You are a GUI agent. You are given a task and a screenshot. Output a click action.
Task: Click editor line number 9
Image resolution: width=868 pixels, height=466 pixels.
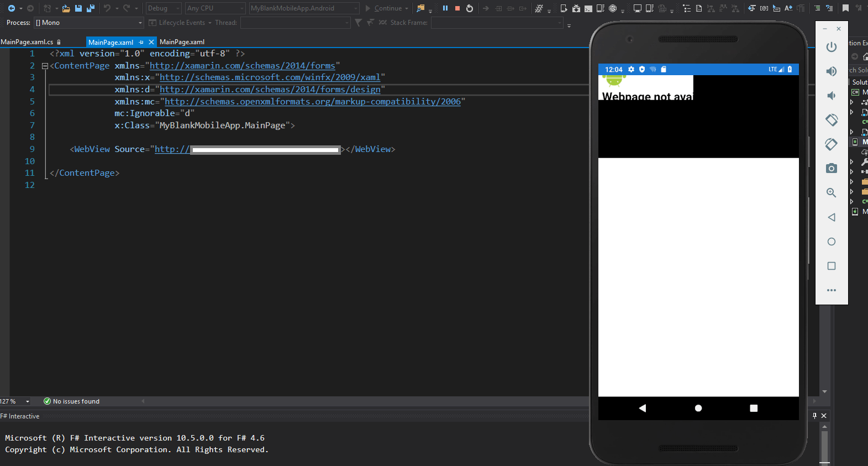pyautogui.click(x=32, y=149)
